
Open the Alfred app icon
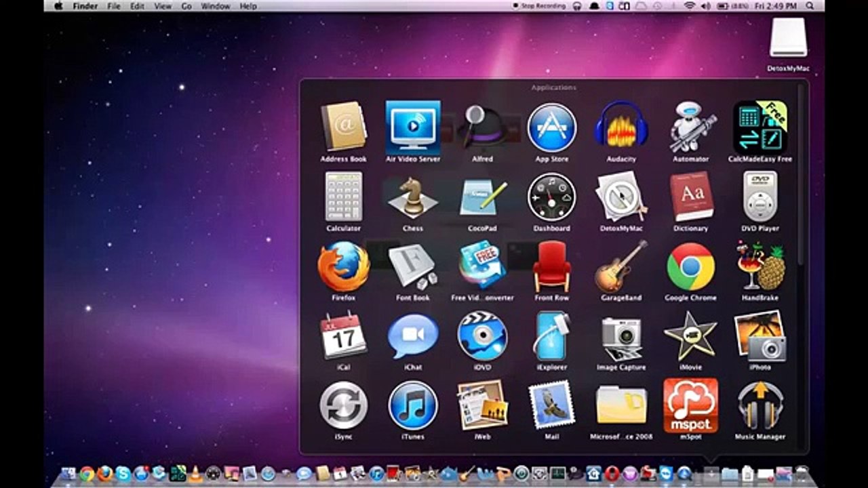click(481, 126)
